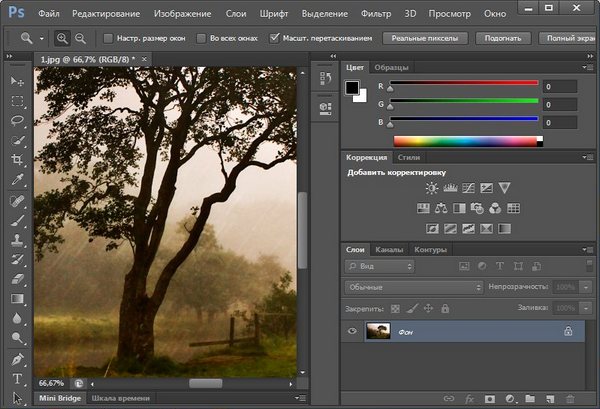Screen dimensions: 600x409
Task: Pick a color from the spectrum bar
Action: 465,141
